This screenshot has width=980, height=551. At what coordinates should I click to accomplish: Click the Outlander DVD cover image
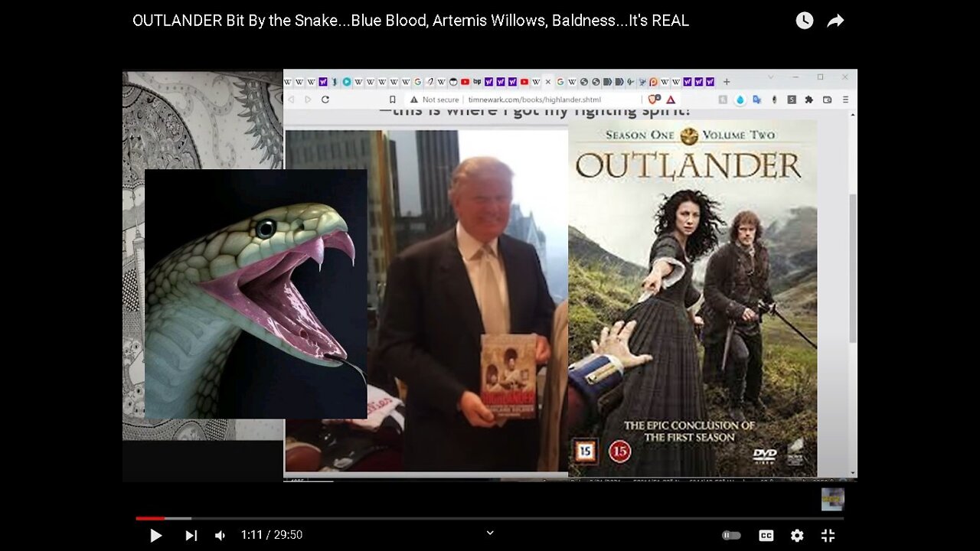tap(693, 298)
